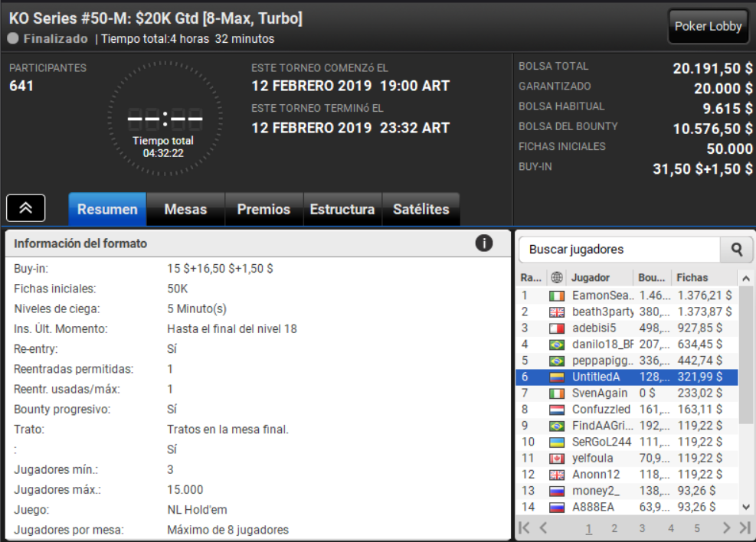The width and height of the screenshot is (756, 542).
Task: Go to the first page of players
Action: (524, 528)
